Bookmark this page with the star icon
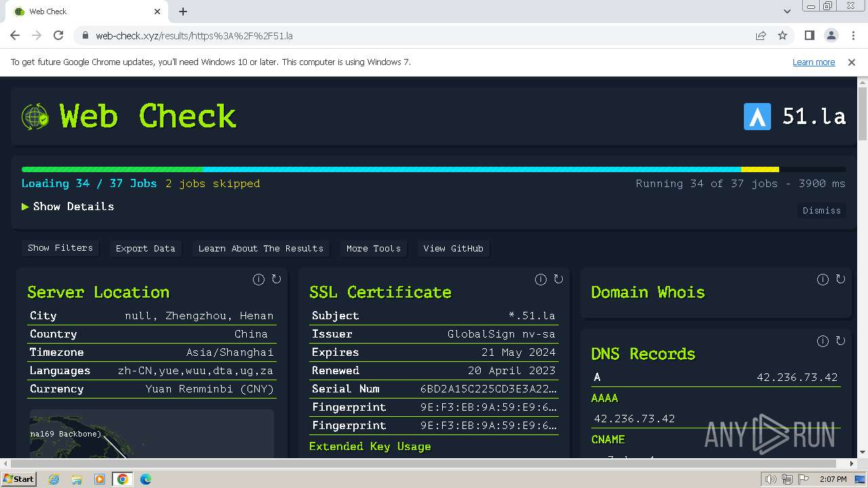 [783, 35]
